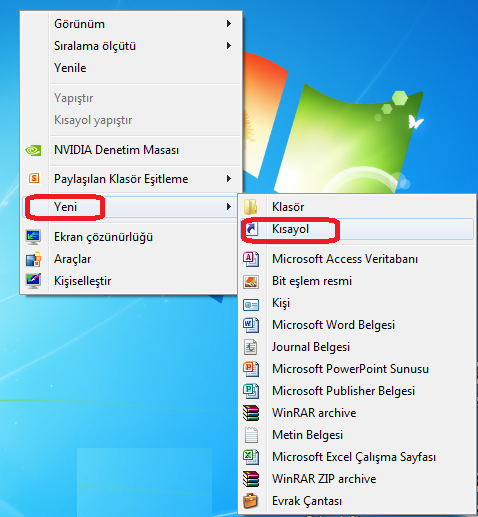The image size is (478, 517).
Task: Click the Yeni submenu arrow
Action: point(229,207)
